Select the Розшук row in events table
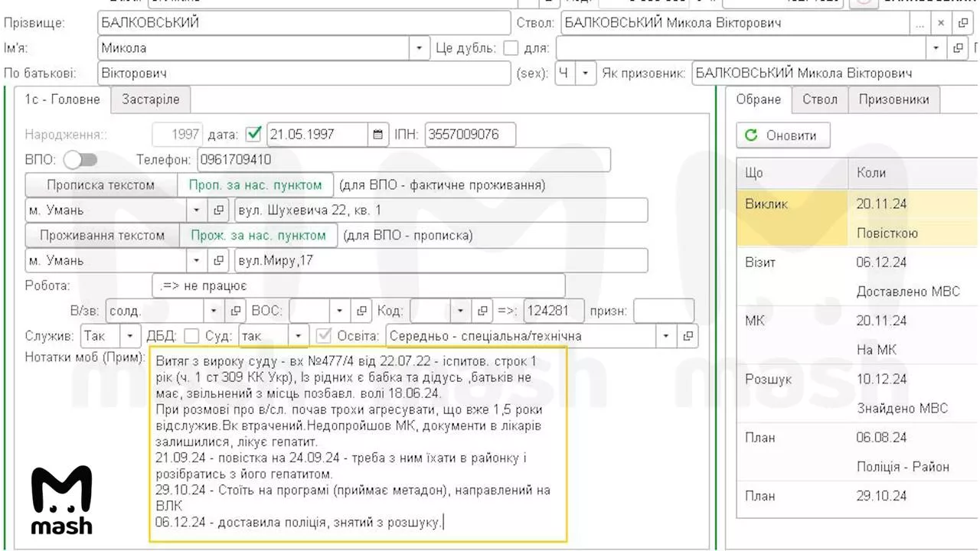The height and width of the screenshot is (551, 980). (857, 393)
